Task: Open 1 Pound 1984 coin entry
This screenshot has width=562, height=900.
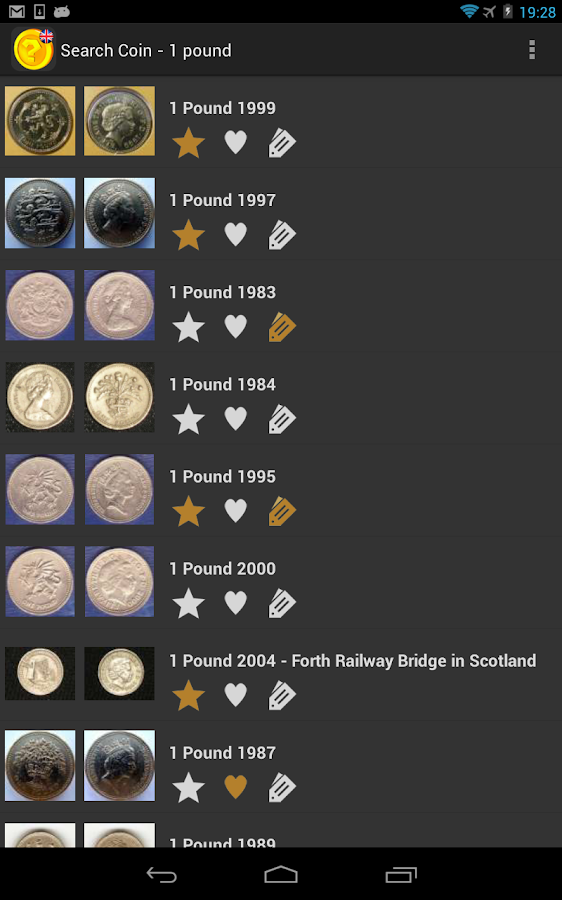Action: pyautogui.click(x=281, y=398)
